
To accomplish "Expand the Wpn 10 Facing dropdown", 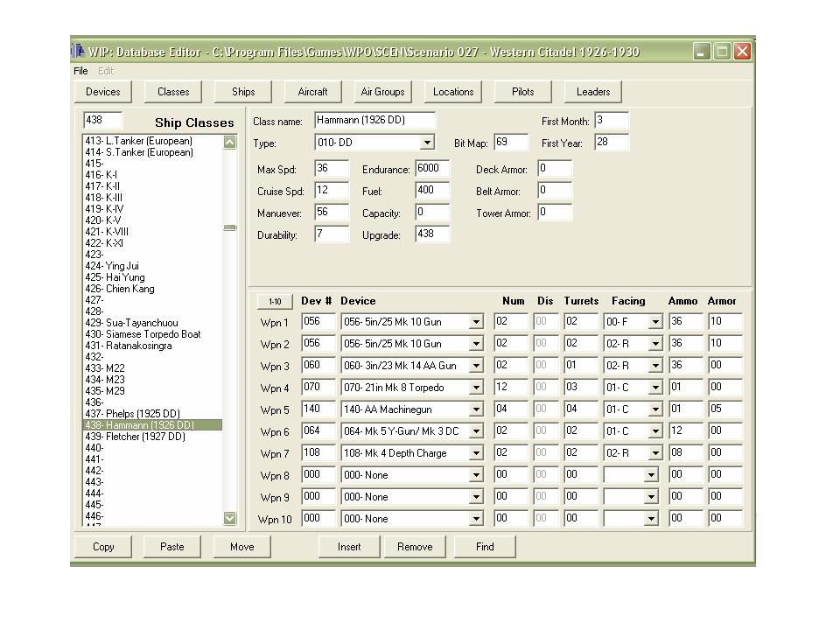I will click(651, 519).
